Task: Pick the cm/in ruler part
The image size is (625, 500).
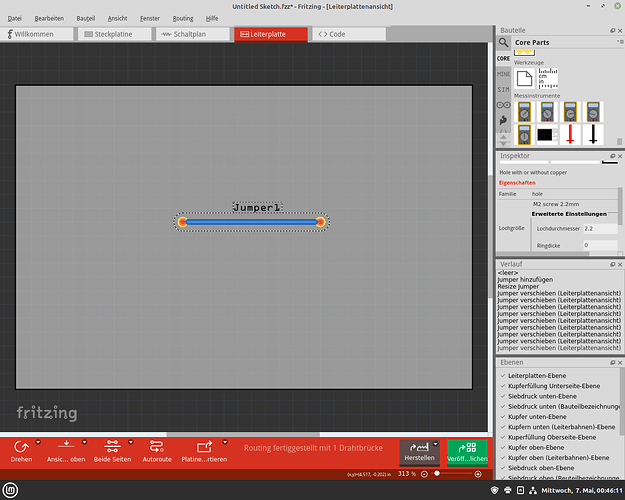Action: pos(548,78)
